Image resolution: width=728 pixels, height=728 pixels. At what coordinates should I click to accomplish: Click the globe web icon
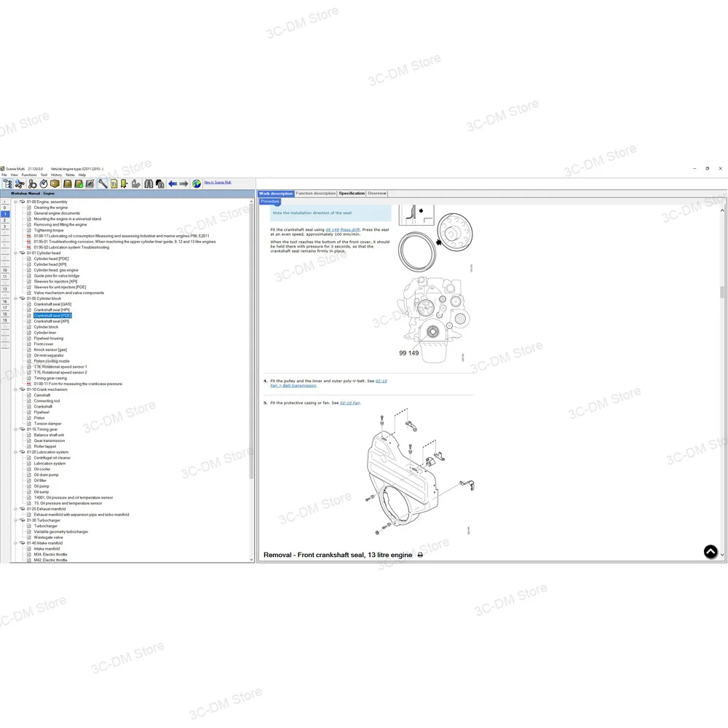point(197,184)
